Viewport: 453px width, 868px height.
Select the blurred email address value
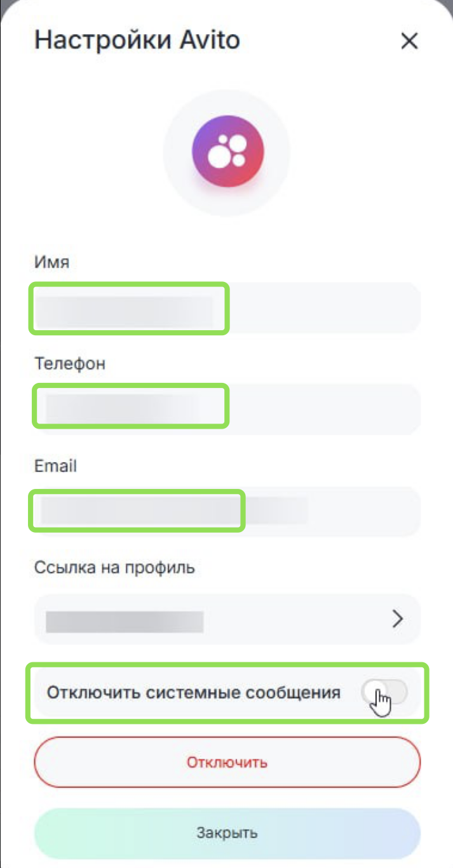[172, 511]
